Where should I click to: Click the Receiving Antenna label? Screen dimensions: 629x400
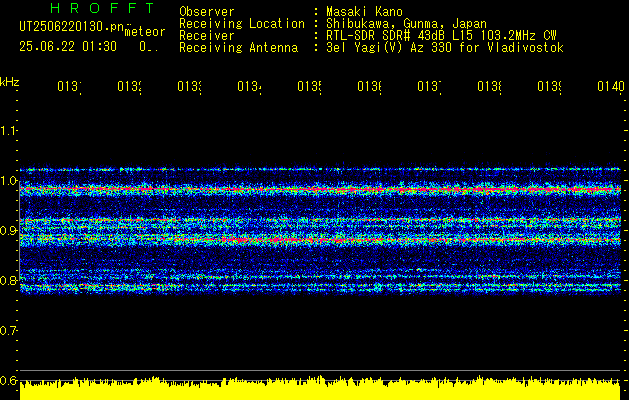point(238,48)
